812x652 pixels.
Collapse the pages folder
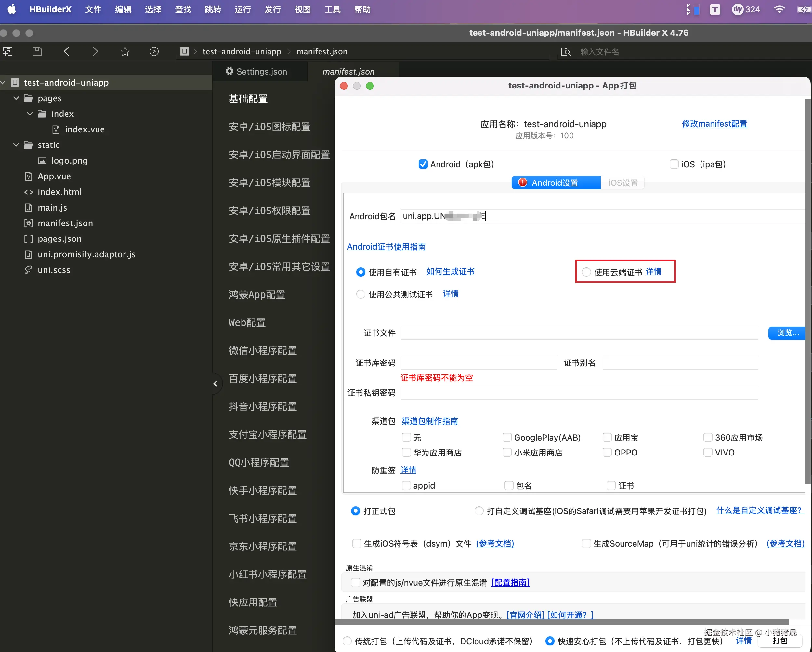tap(16, 98)
